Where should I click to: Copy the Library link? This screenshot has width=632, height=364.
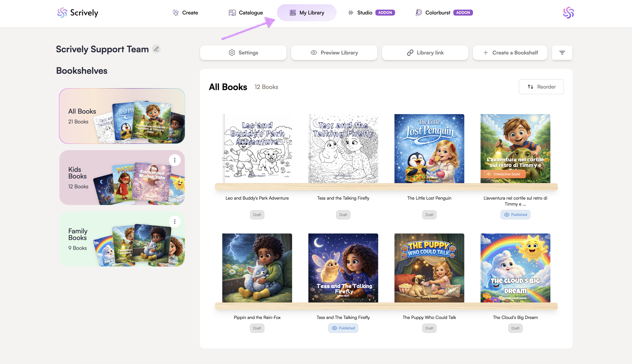click(425, 52)
